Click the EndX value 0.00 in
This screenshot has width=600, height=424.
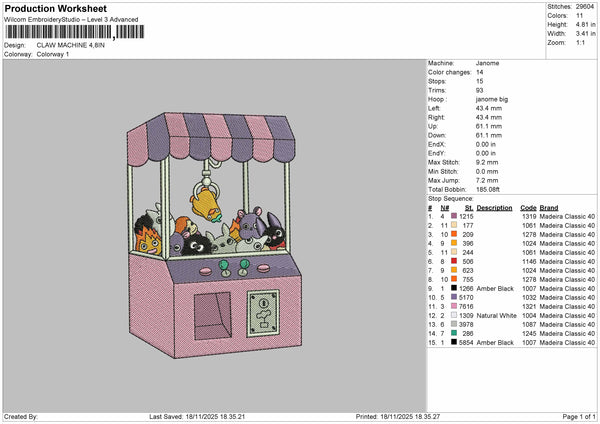click(x=486, y=144)
